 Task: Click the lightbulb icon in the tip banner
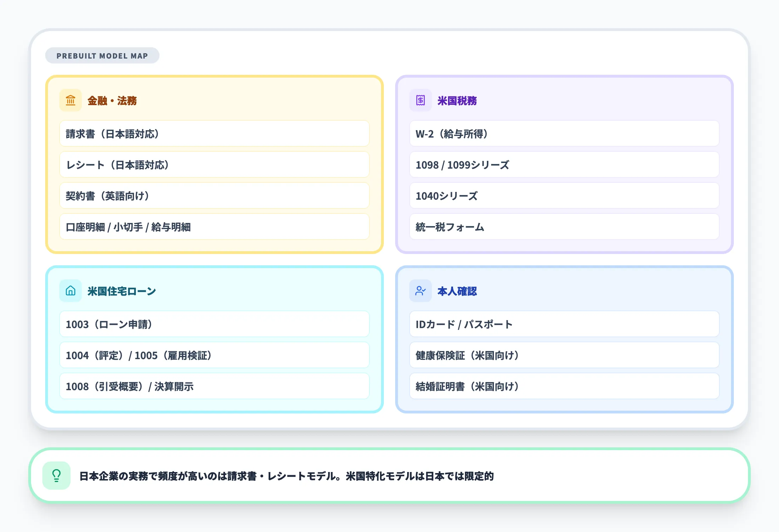point(56,475)
